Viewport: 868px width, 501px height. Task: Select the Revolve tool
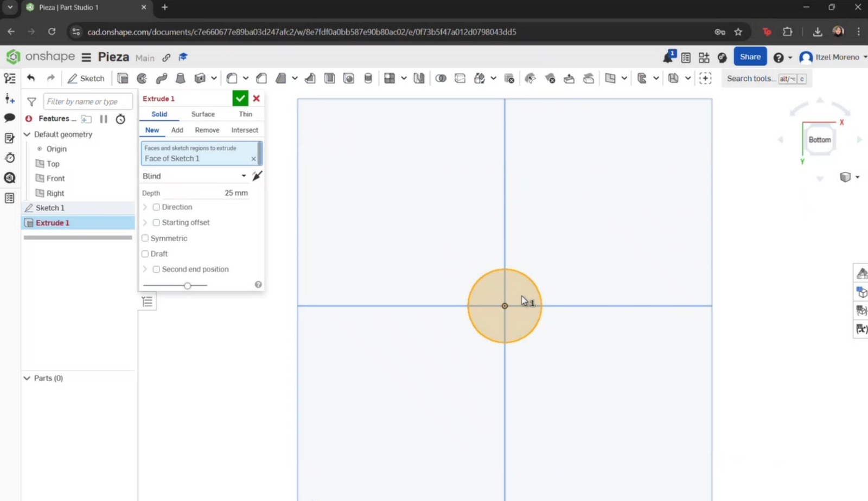142,78
